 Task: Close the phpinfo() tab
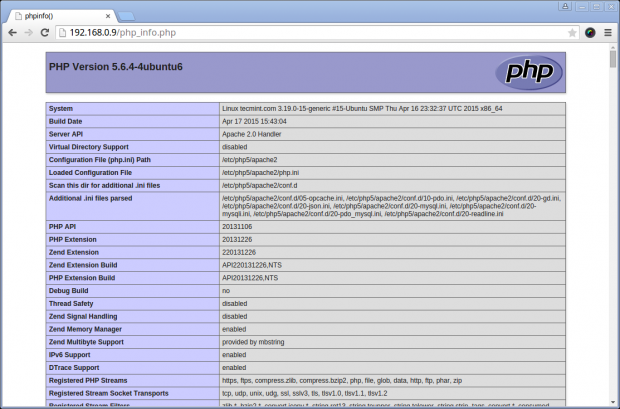pos(108,16)
